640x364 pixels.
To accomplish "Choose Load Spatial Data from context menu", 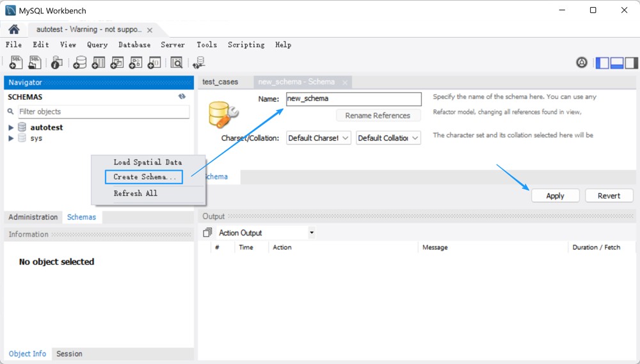I will 148,162.
